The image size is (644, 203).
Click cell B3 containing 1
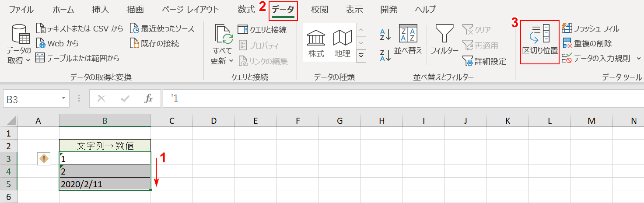click(105, 158)
